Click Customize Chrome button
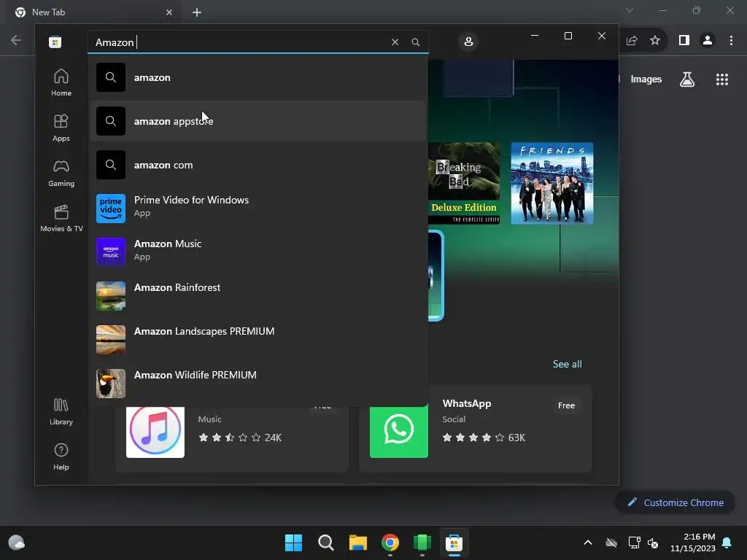Image resolution: width=747 pixels, height=560 pixels. (675, 502)
